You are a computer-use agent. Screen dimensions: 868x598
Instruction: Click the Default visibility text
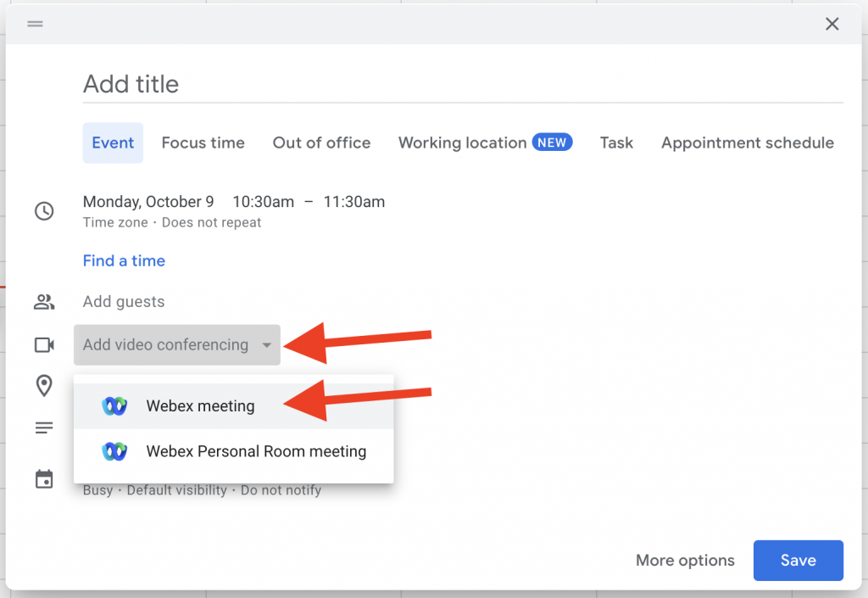(177, 490)
